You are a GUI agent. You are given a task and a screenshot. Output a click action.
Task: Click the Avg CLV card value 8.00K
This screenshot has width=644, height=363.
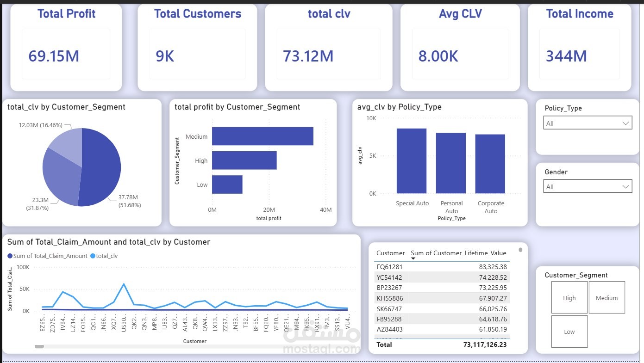pos(438,56)
